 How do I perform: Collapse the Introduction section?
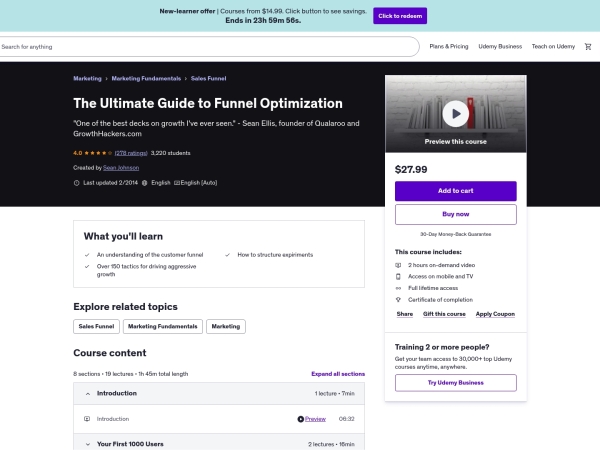tap(219, 393)
